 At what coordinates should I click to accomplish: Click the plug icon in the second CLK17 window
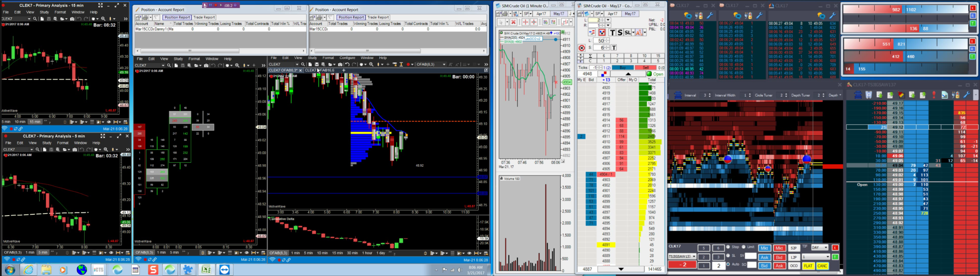click(x=748, y=16)
